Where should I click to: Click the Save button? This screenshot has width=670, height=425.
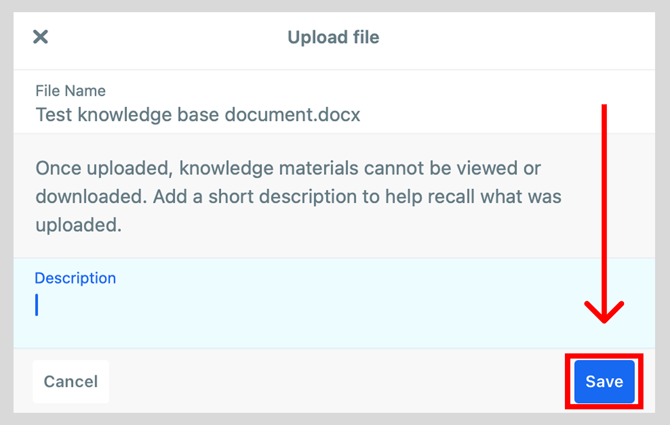click(604, 381)
